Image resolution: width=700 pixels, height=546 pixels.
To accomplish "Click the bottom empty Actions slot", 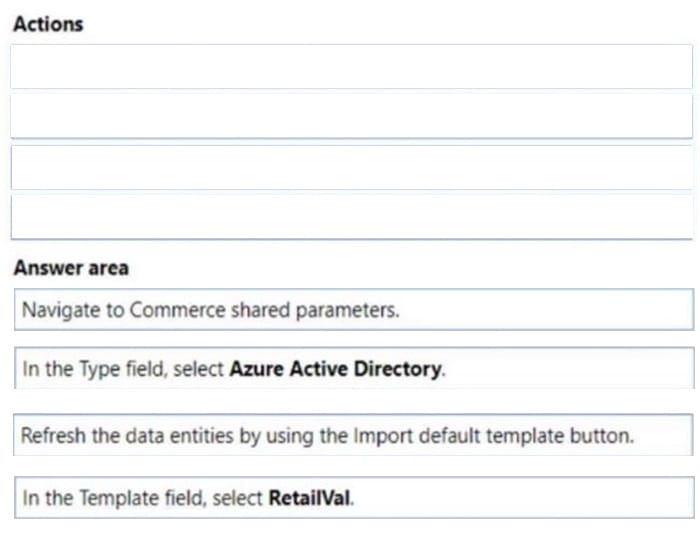I will point(351,217).
